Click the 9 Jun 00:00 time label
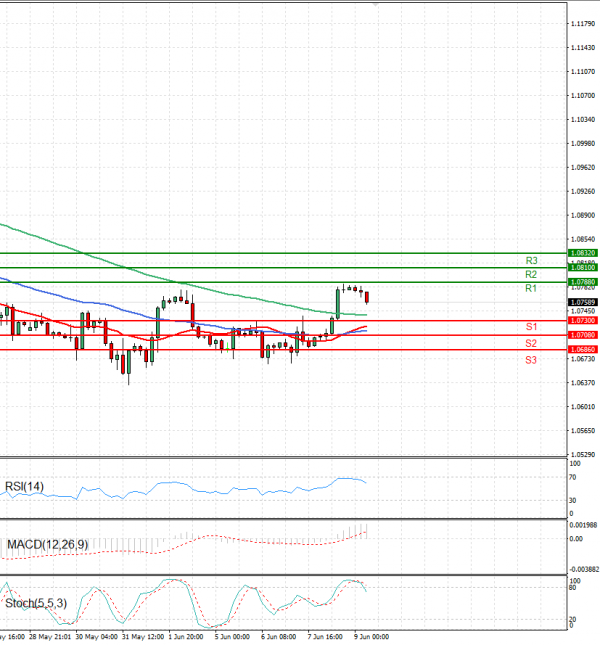 [x=371, y=637]
